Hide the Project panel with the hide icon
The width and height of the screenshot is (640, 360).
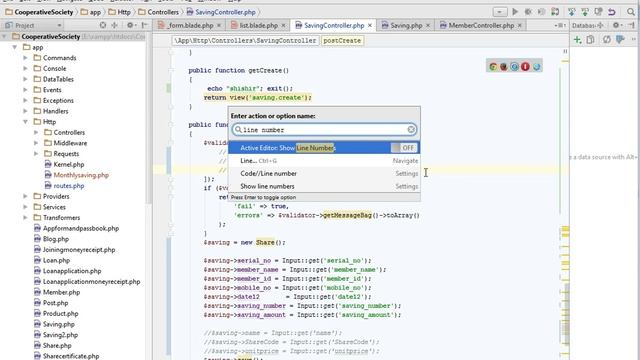[x=144, y=25]
